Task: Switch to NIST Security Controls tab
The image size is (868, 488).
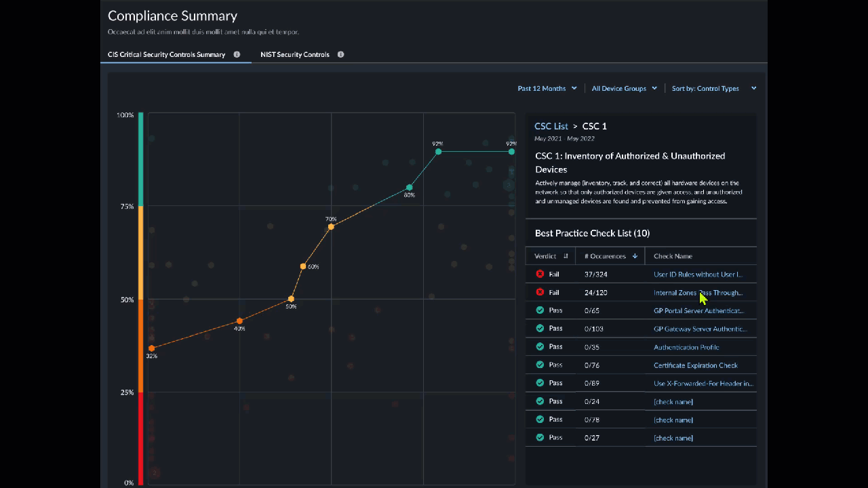Action: 295,55
